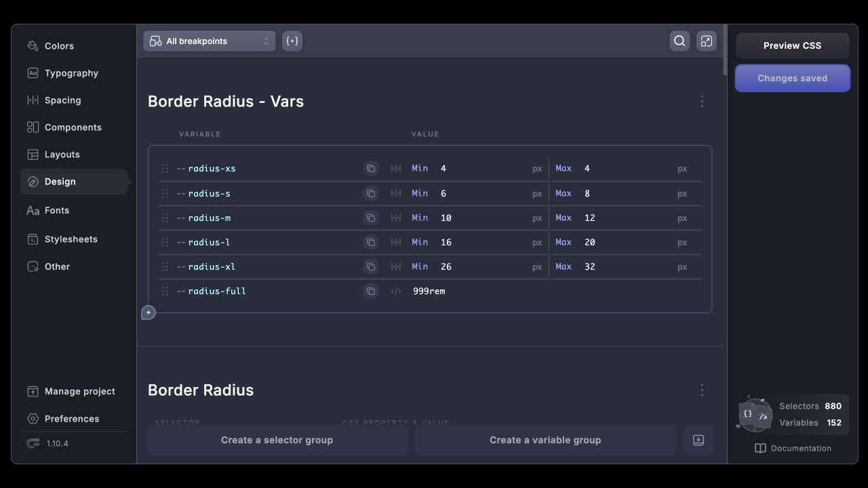Edit the 999rem value of --radius-full
Image resolution: width=868 pixels, height=488 pixels.
pyautogui.click(x=429, y=291)
